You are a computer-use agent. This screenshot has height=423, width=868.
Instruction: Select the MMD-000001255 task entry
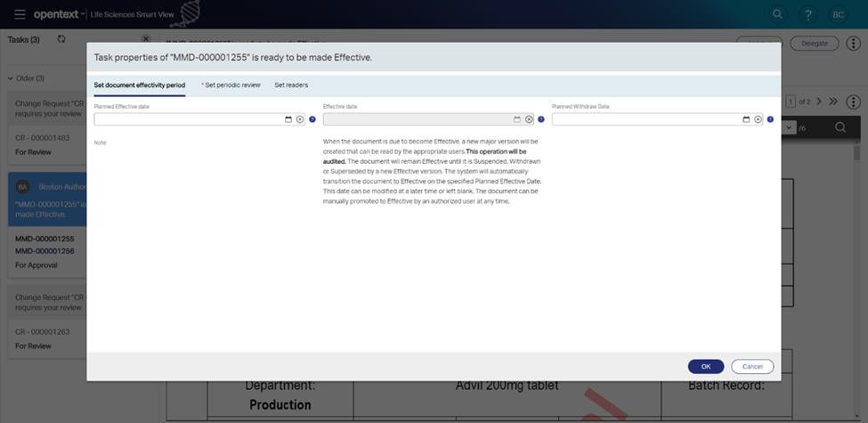pos(45,240)
